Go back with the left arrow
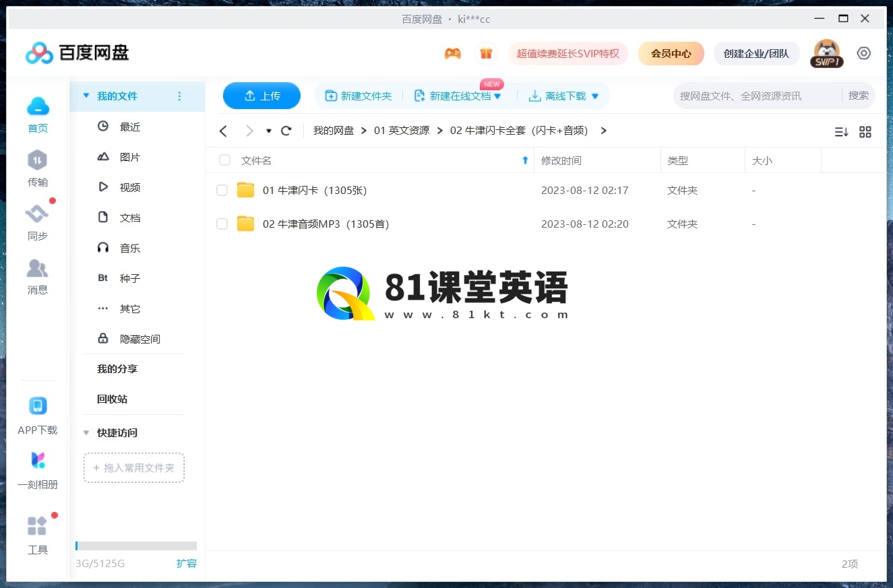 click(x=224, y=131)
